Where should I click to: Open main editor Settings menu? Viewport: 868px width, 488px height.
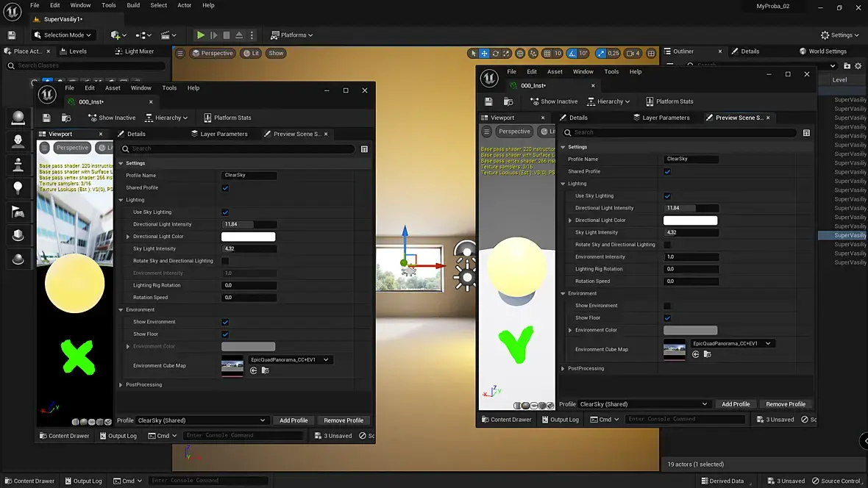click(x=840, y=35)
